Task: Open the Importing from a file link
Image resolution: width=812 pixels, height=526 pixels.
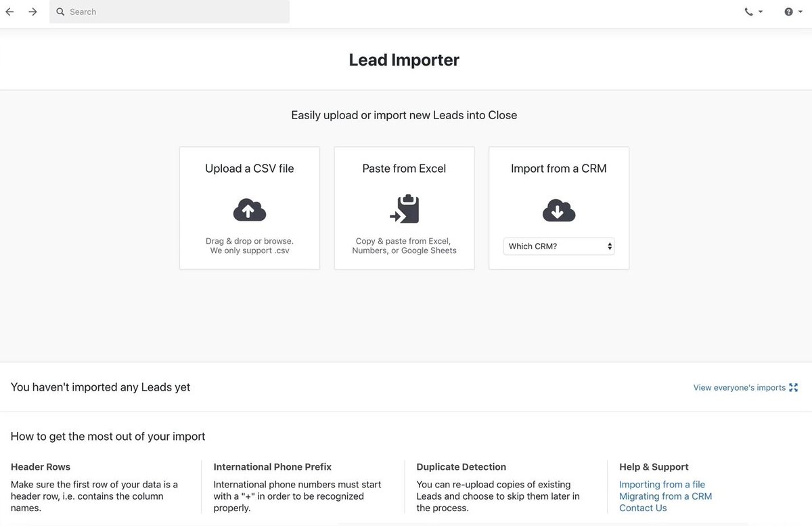Action: coord(662,485)
